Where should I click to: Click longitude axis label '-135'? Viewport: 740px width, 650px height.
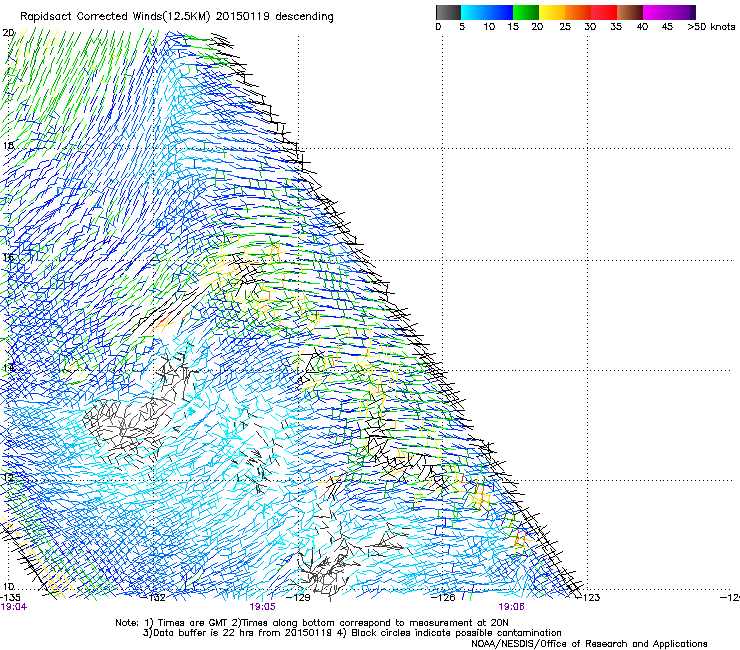tap(10, 597)
